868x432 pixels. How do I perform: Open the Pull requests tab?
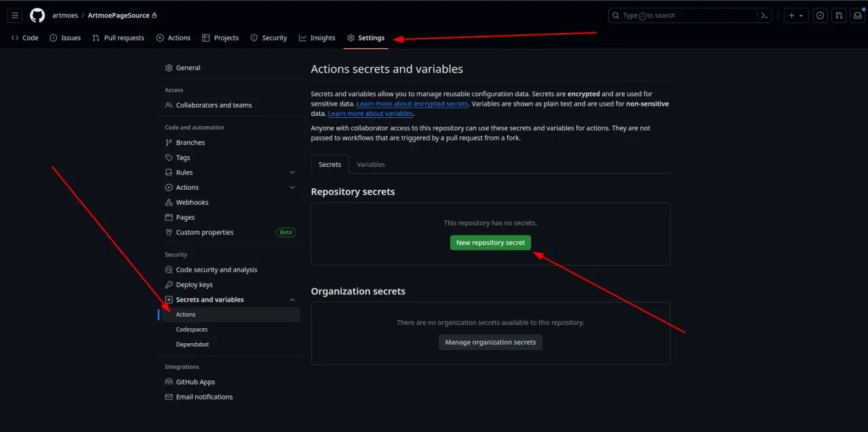coord(118,38)
